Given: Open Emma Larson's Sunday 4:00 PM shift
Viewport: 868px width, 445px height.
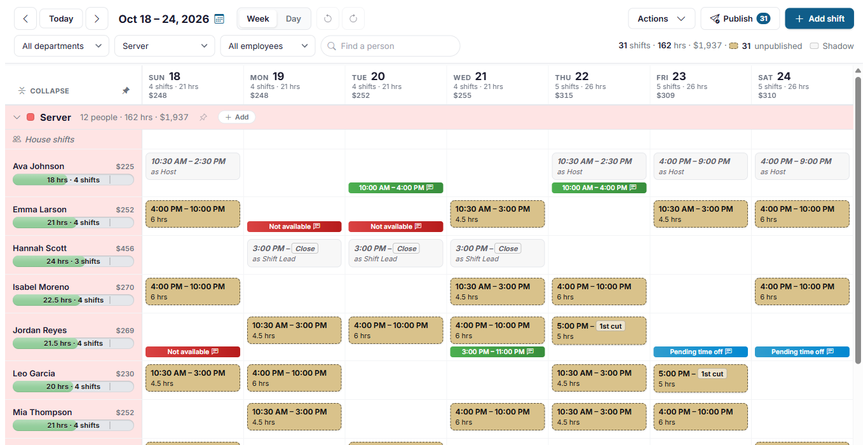Looking at the screenshot, I should [x=193, y=214].
